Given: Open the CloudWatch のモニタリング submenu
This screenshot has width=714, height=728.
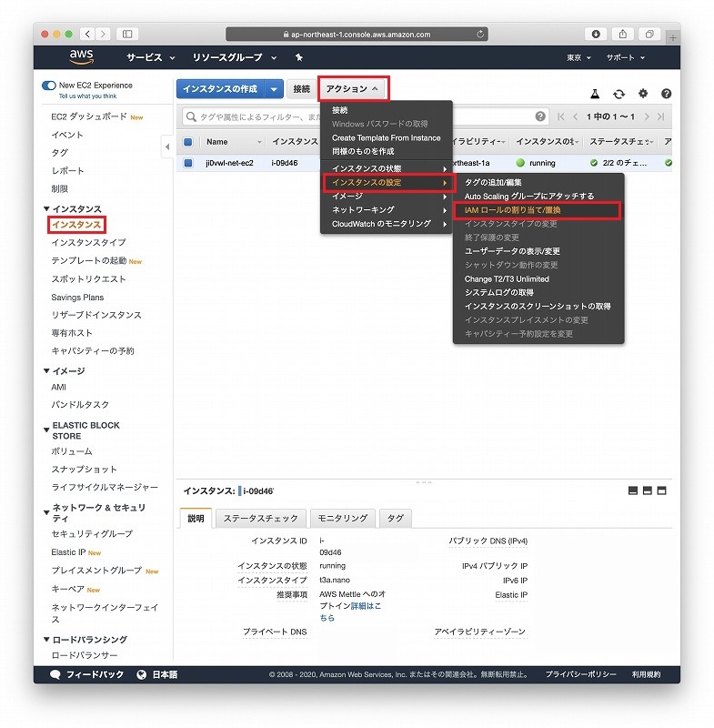Looking at the screenshot, I should 386,224.
